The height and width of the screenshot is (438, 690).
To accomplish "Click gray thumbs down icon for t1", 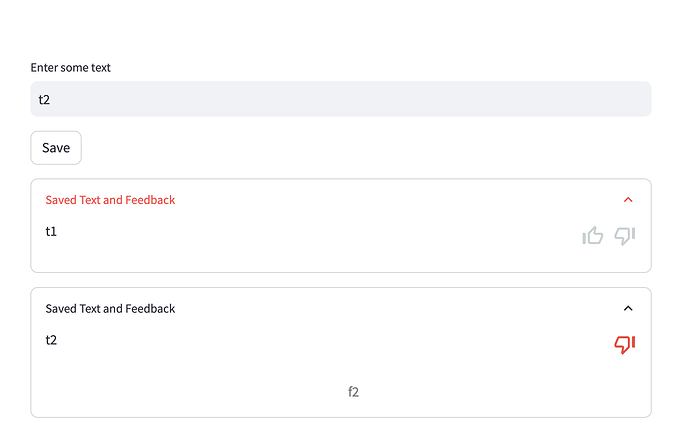I will tap(625, 236).
